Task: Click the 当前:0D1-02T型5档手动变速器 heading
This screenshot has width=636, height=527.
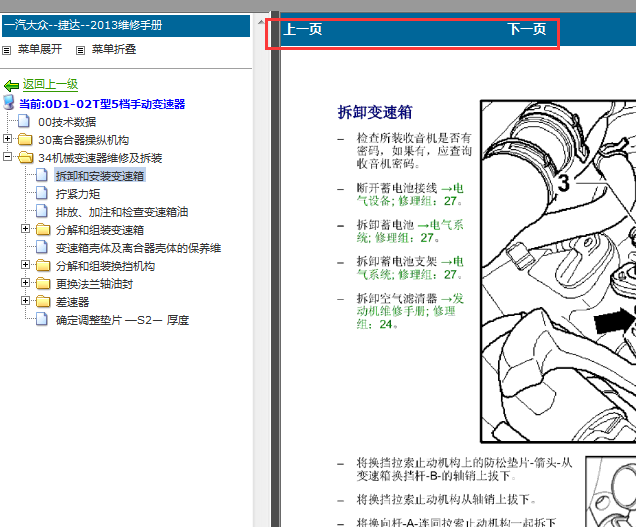Action: pyautogui.click(x=102, y=104)
